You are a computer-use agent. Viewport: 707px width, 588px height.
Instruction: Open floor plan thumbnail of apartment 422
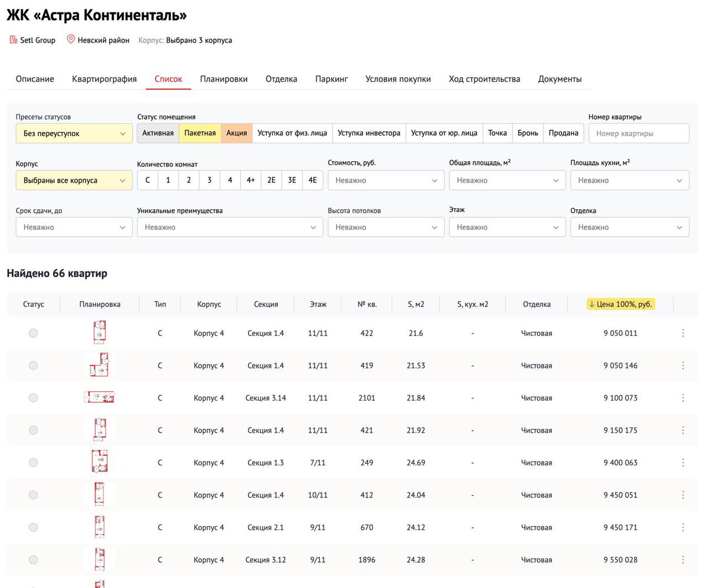point(100,332)
